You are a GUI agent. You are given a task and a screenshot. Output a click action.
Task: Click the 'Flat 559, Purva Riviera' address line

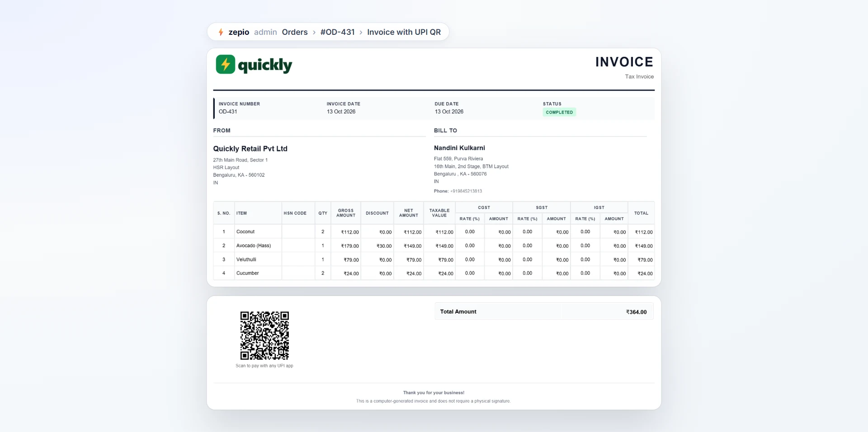(458, 159)
